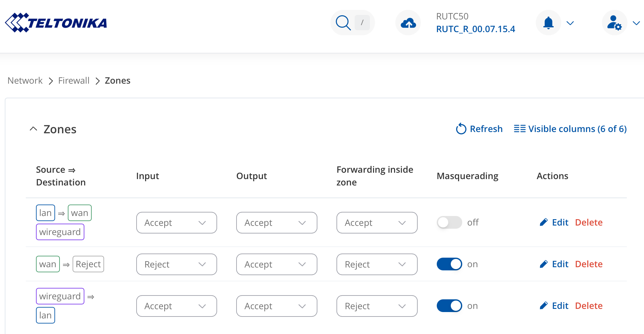Edit the lan zone
644x334 pixels.
pyautogui.click(x=554, y=222)
